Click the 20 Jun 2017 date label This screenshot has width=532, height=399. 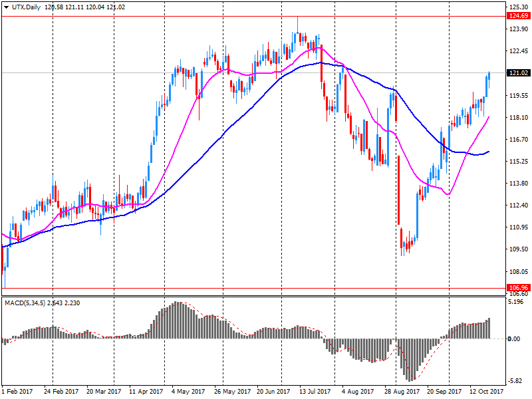click(273, 392)
